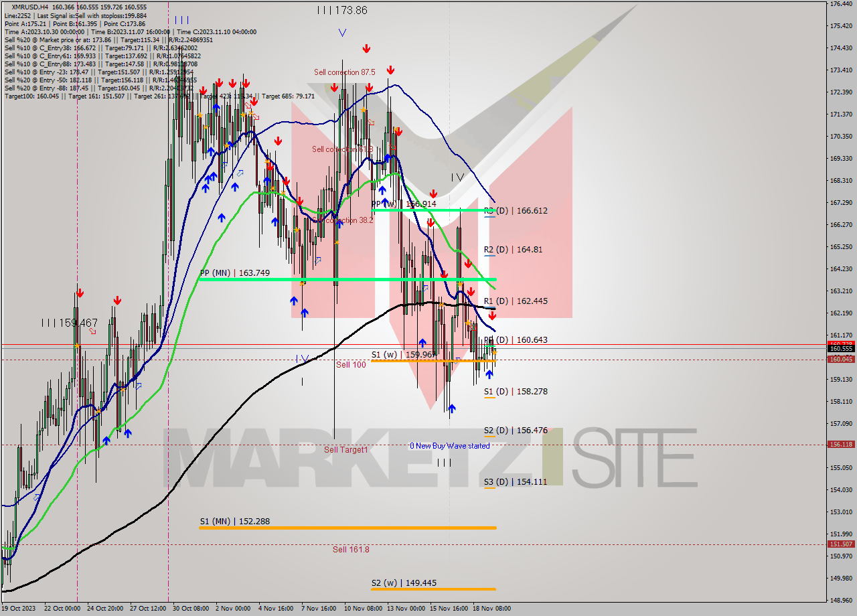Select the 'Sell 100' level label
Viewport: 857px width, 616px height.
pyautogui.click(x=351, y=364)
